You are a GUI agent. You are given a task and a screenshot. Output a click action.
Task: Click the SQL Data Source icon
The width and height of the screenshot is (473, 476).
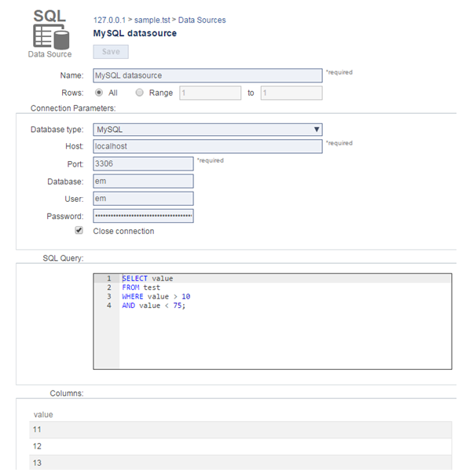pos(50,30)
